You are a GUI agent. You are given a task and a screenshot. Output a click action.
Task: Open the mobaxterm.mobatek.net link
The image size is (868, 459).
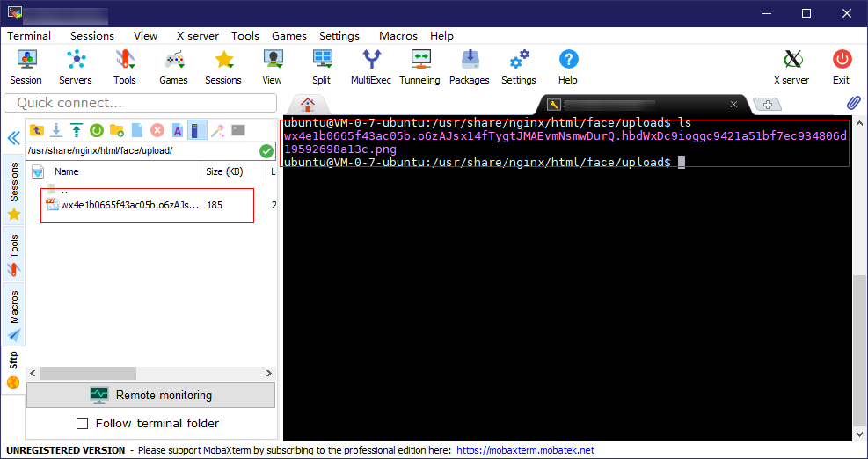coord(525,450)
